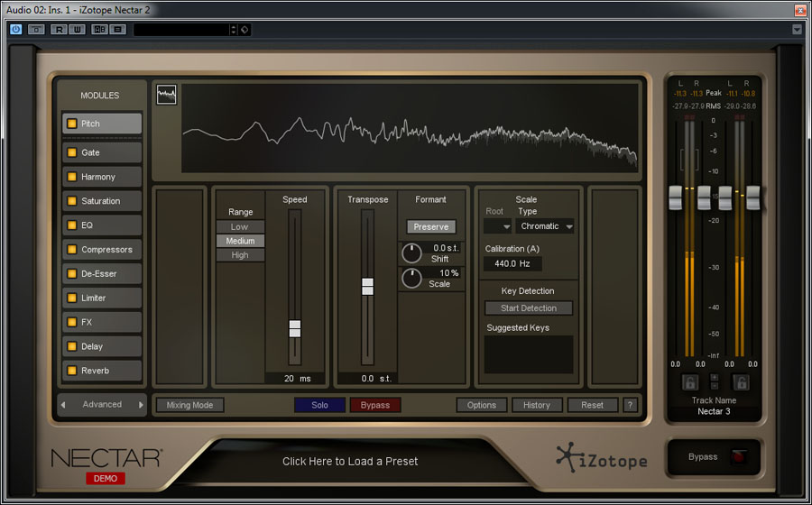The width and height of the screenshot is (812, 505).
Task: Click the Calibration 440.0 Hz field
Action: pos(512,264)
